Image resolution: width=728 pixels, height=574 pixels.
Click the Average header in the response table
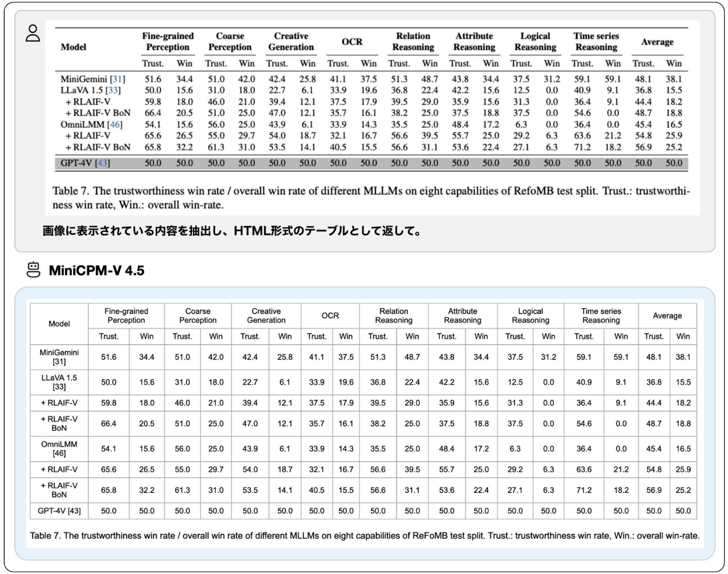(667, 316)
